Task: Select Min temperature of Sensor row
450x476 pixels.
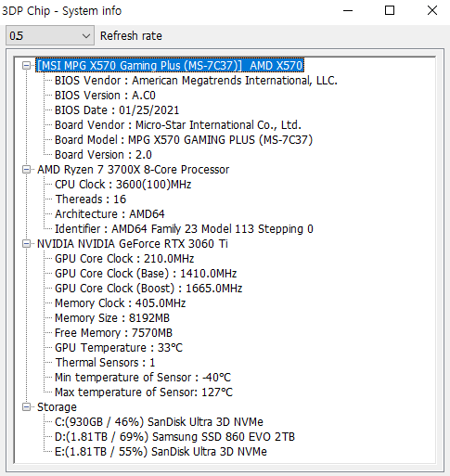Action: pos(143,378)
